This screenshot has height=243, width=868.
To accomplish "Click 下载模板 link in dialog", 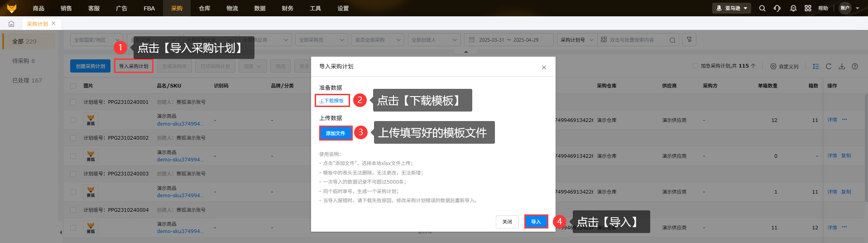I will [x=332, y=101].
